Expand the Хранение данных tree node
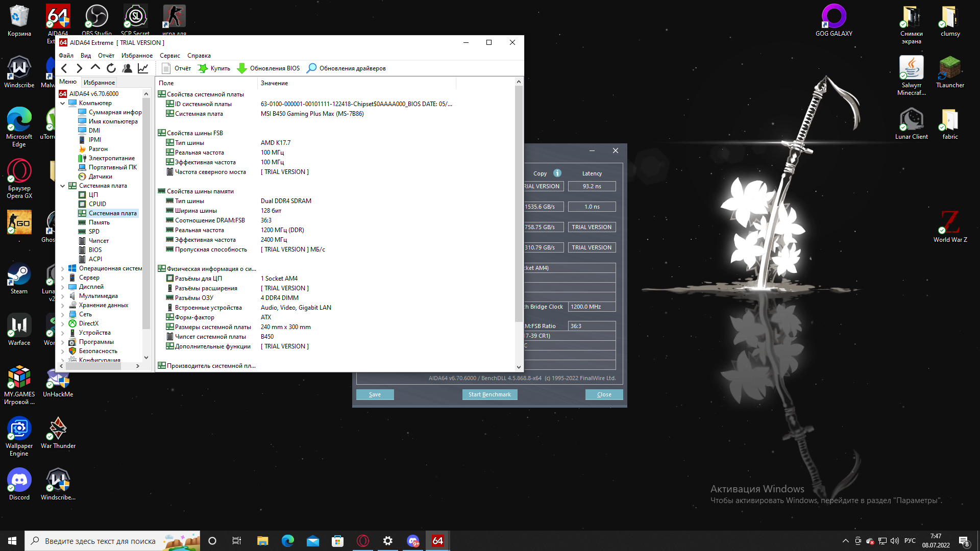980x551 pixels. tap(63, 305)
